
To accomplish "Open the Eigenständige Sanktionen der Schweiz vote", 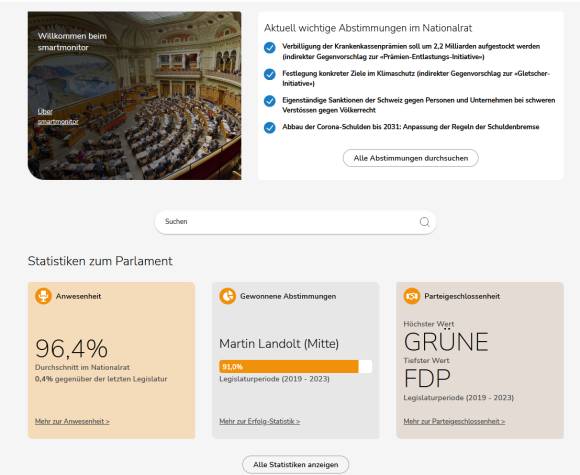I will [419, 105].
